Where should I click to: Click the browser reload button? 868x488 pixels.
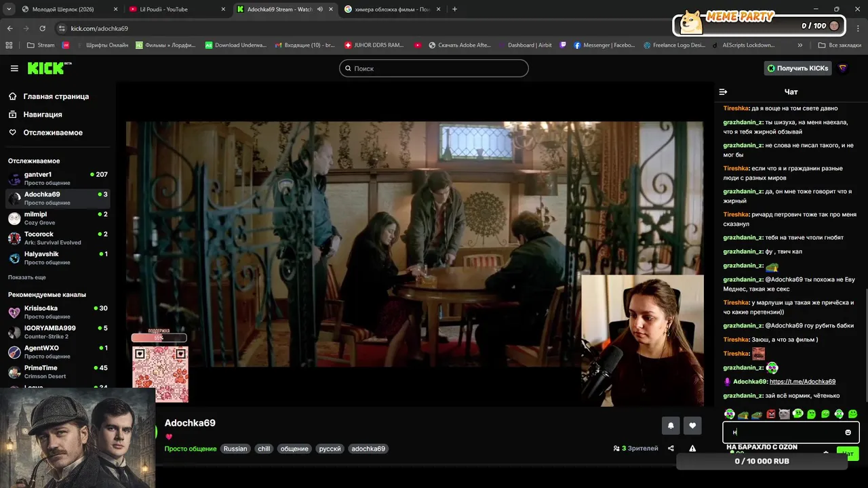(x=42, y=28)
